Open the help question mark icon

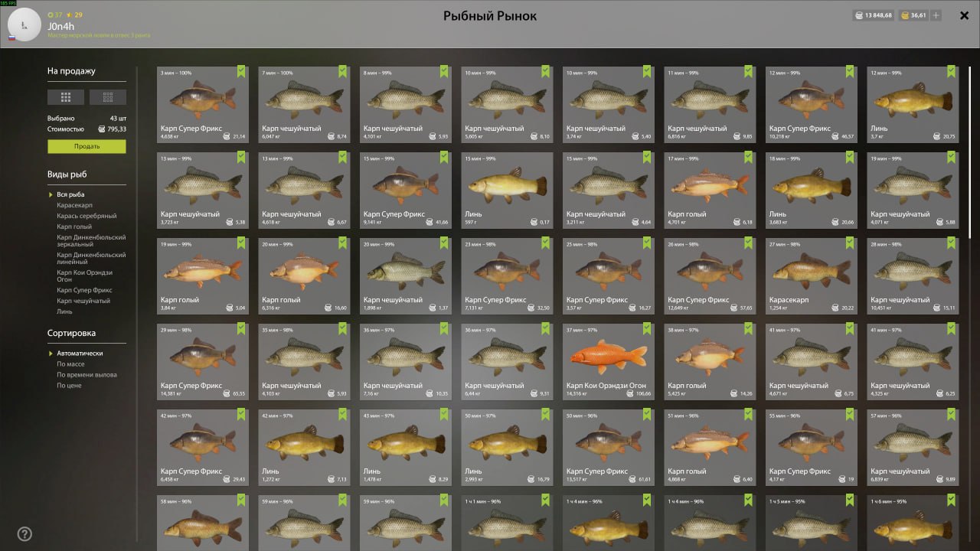click(24, 534)
